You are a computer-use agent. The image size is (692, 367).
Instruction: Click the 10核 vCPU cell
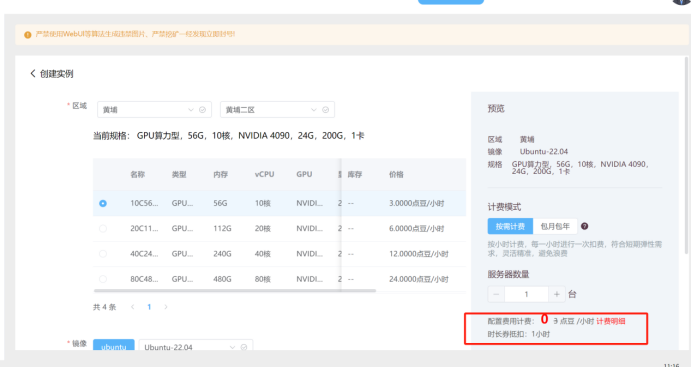tap(263, 203)
